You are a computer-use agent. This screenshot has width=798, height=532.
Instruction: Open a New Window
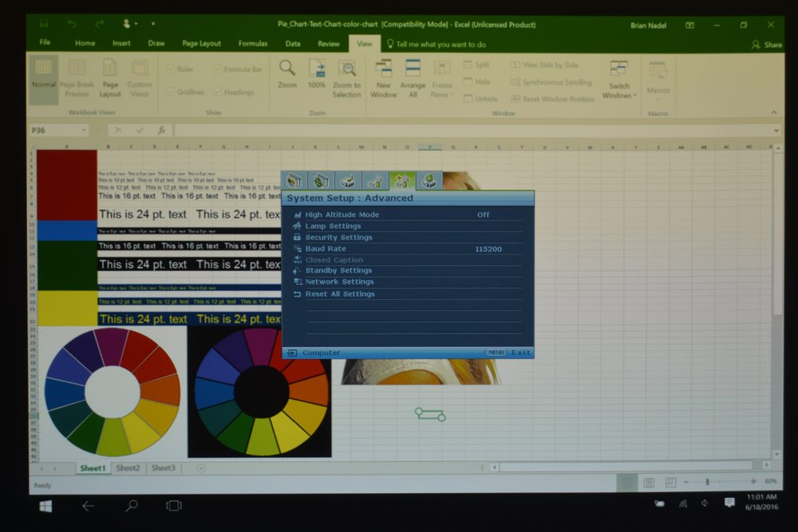(x=383, y=79)
